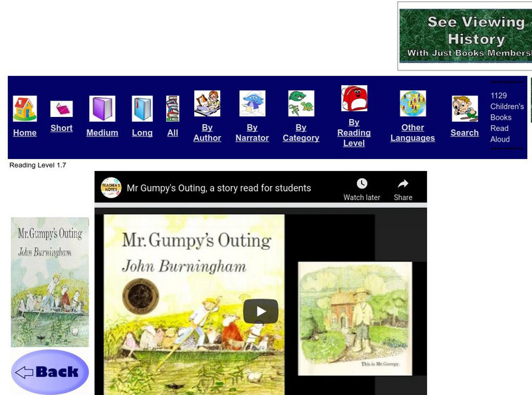Click the Long blue book icon

pyautogui.click(x=142, y=108)
